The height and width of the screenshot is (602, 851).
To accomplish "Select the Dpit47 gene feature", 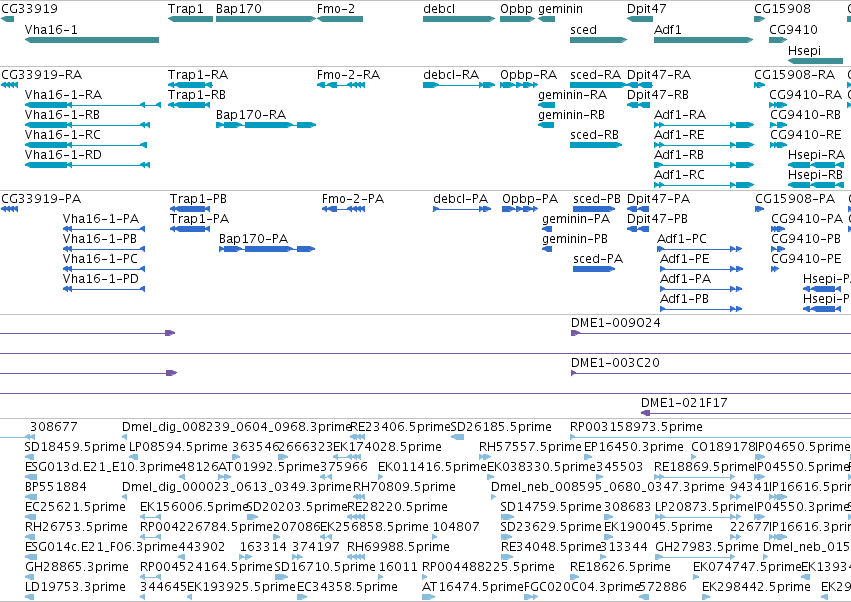I will tap(640, 19).
